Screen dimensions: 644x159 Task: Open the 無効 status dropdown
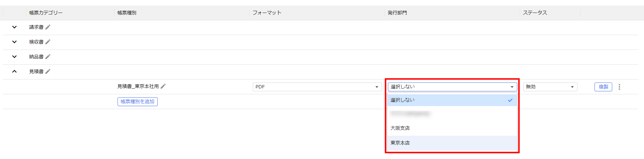click(550, 87)
